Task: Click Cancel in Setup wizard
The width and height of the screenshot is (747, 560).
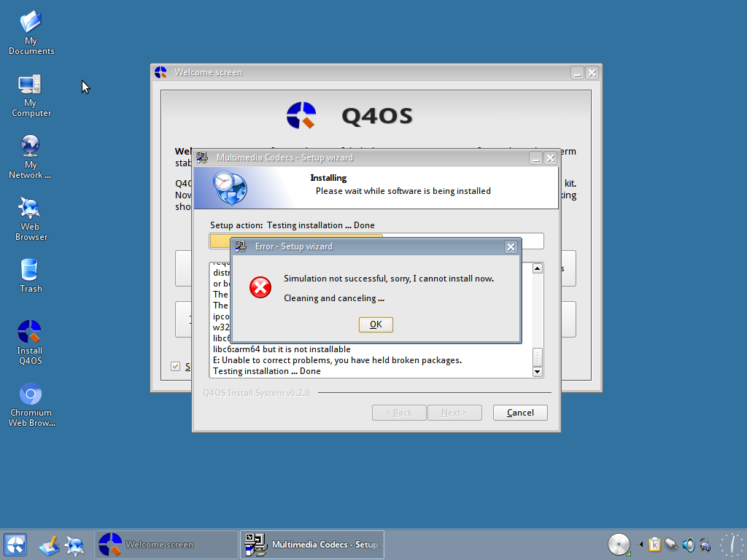Action: tap(520, 413)
